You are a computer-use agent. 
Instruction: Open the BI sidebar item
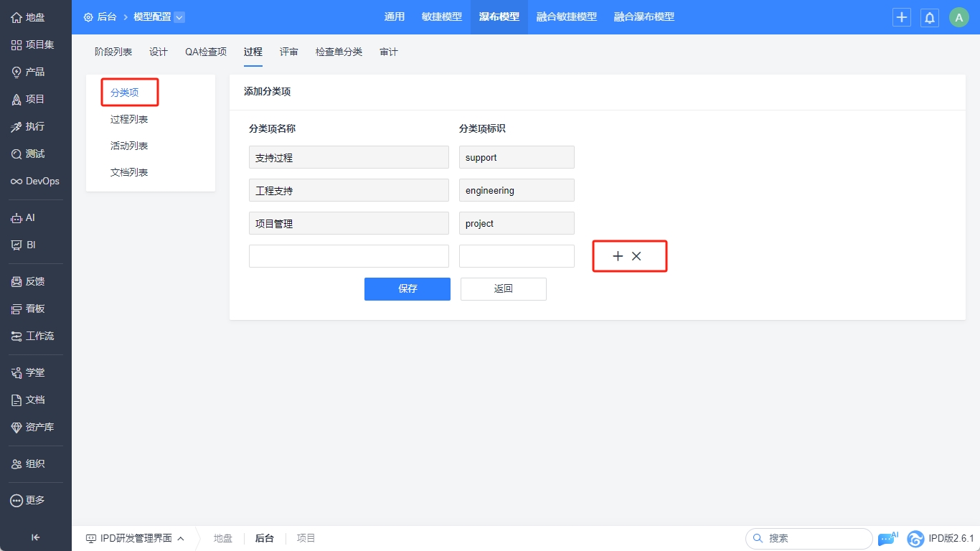[23, 245]
